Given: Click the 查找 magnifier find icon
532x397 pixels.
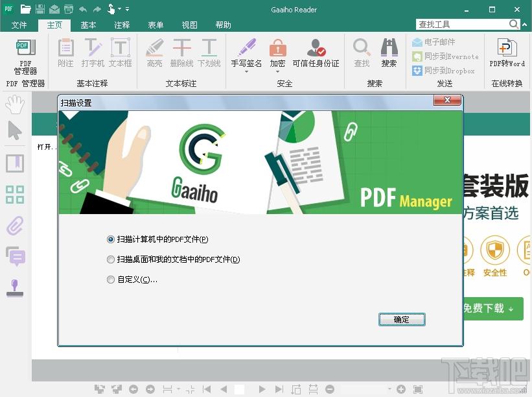Looking at the screenshot, I should click(x=362, y=47).
